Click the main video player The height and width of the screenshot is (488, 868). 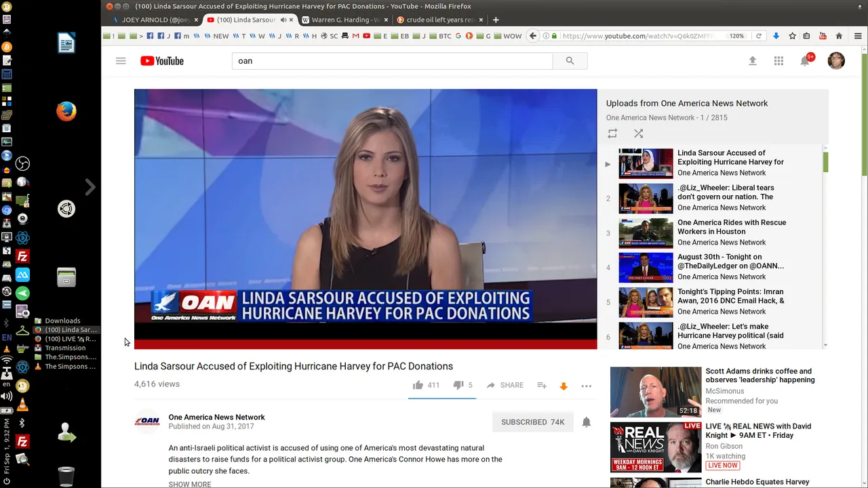[x=366, y=219]
